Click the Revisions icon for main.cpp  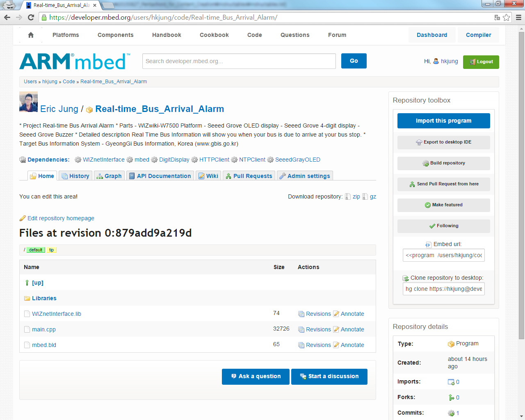(x=301, y=329)
